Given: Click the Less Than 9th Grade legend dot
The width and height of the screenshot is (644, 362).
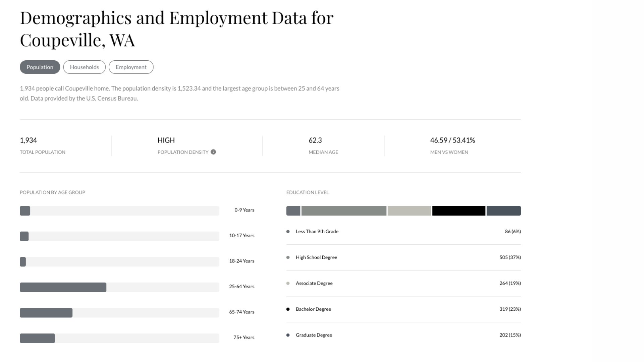Looking at the screenshot, I should [x=288, y=232].
